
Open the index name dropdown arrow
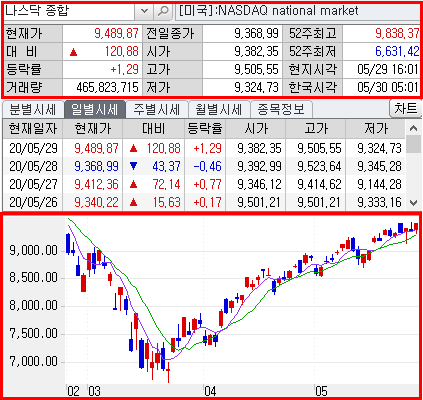click(144, 11)
